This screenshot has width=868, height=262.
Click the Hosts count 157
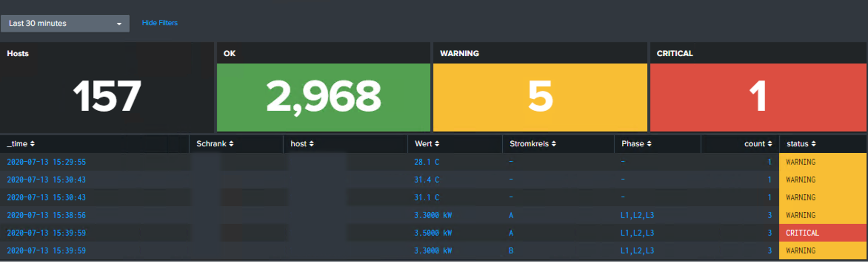coord(107,96)
